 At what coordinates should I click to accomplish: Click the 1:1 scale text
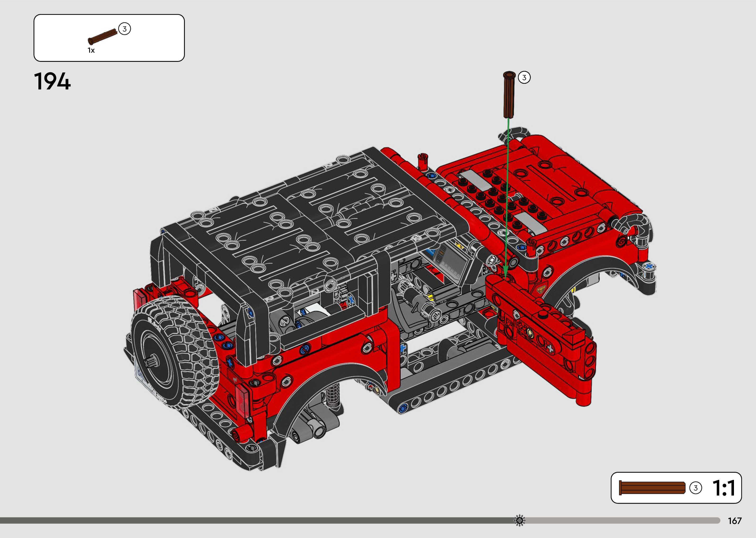point(724,488)
